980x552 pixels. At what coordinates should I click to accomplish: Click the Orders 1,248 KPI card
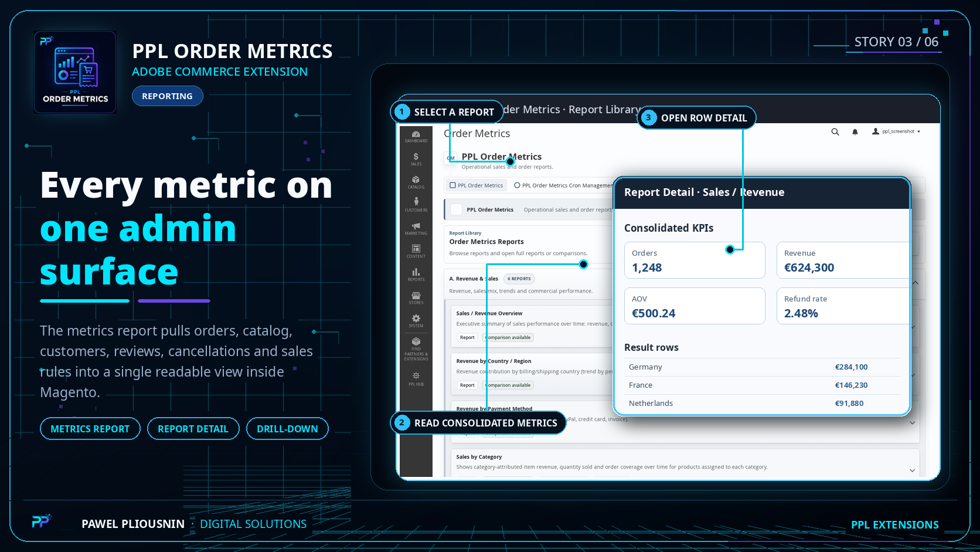tap(695, 260)
